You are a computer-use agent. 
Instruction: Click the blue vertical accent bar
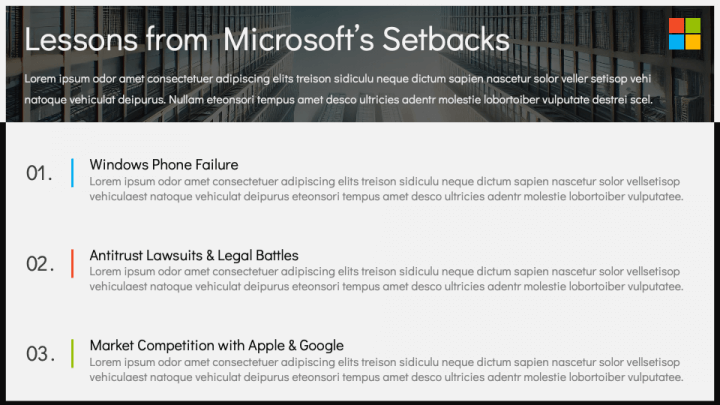[72, 173]
